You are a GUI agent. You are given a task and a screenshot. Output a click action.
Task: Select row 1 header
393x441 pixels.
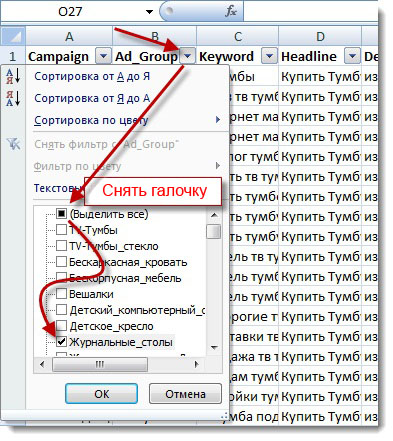tap(13, 56)
